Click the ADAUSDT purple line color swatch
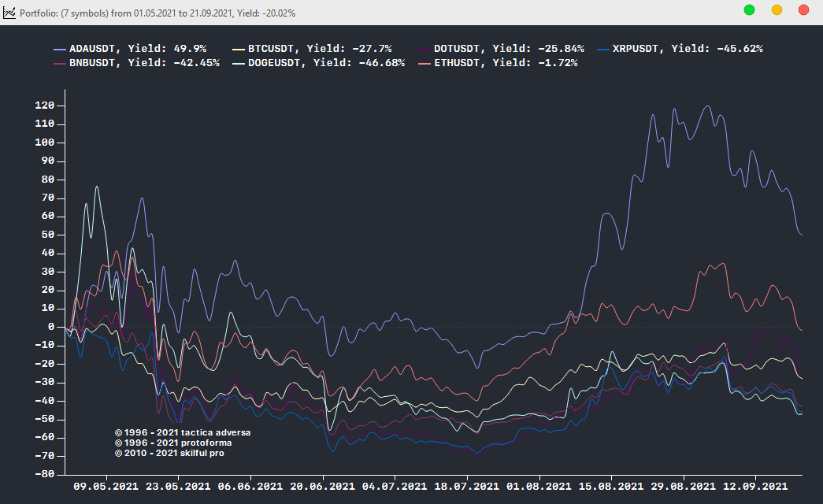 click(59, 49)
